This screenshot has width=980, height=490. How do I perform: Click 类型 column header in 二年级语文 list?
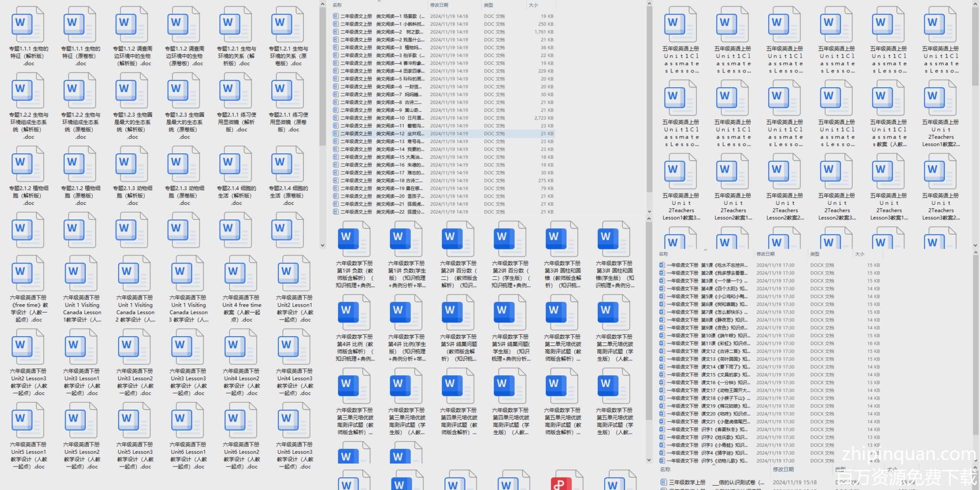(489, 5)
